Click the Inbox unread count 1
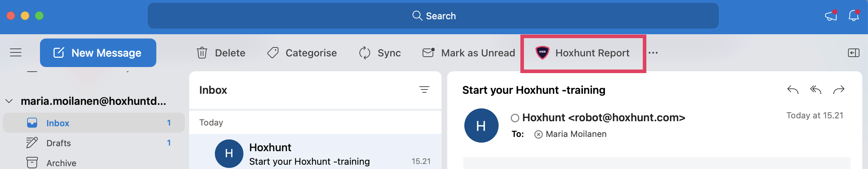The height and width of the screenshot is (169, 868). [169, 123]
